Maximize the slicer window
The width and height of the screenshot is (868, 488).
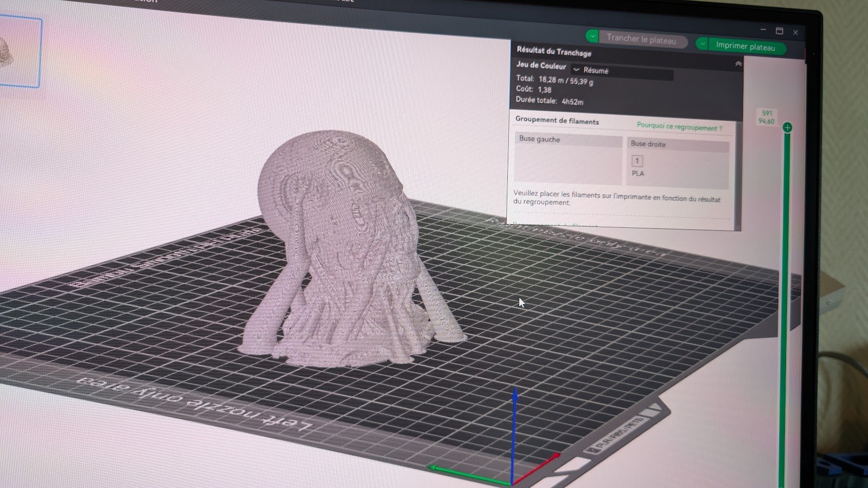[779, 31]
